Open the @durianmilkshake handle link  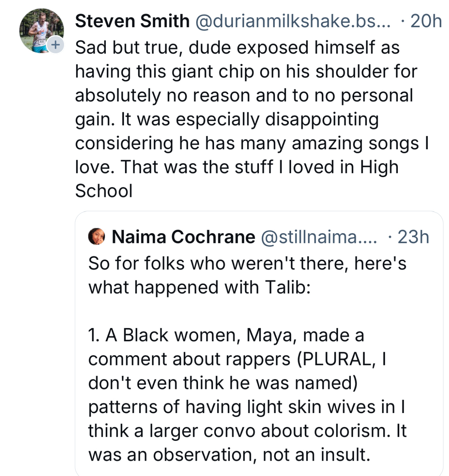(x=293, y=21)
